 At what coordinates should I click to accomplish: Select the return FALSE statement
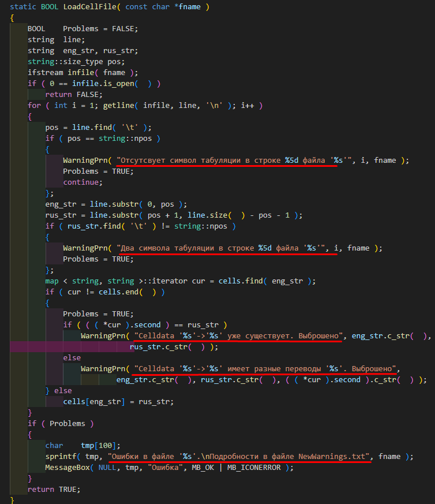[x=73, y=95]
